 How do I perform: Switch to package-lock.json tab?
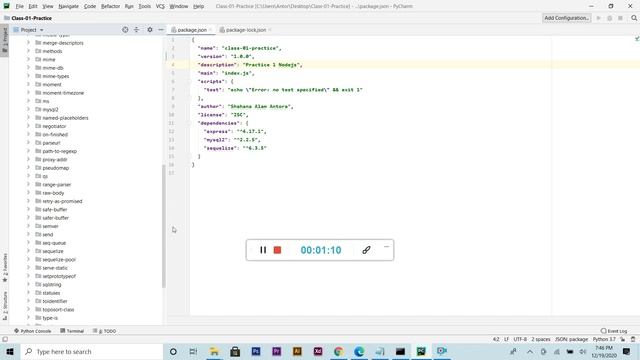[x=246, y=30]
